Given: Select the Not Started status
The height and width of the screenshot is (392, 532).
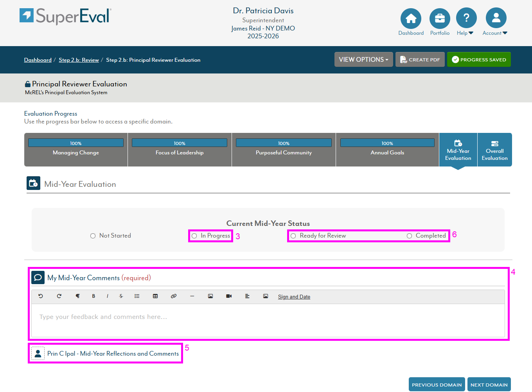Looking at the screenshot, I should tap(93, 236).
